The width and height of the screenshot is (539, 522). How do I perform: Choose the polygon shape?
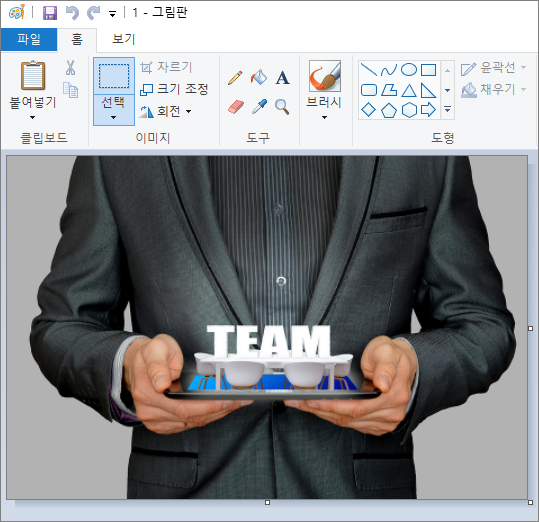coord(389,90)
